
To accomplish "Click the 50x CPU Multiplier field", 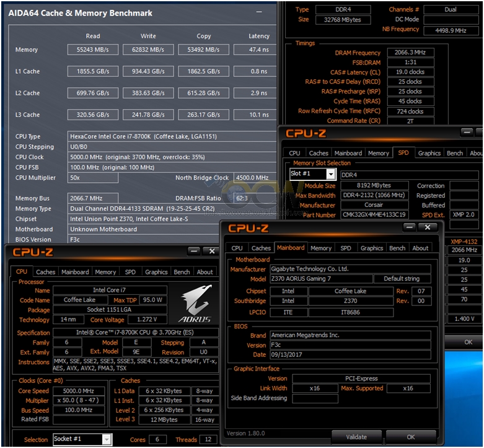I will [x=92, y=178].
